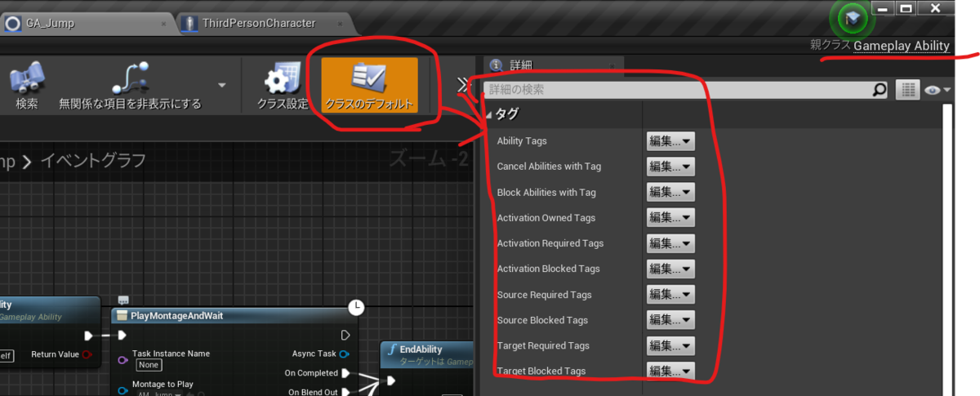Click the comment bubble above PlayMontageAndWait
This screenshot has height=396, width=980.
[123, 300]
